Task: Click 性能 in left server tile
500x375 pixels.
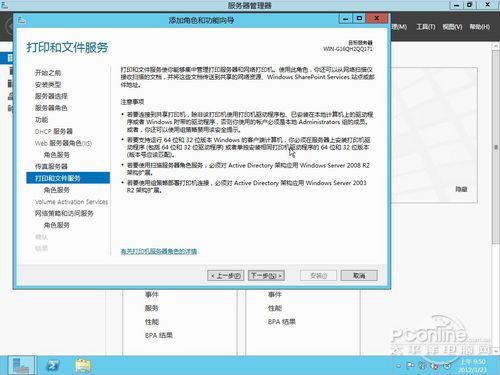Action: pyautogui.click(x=152, y=322)
